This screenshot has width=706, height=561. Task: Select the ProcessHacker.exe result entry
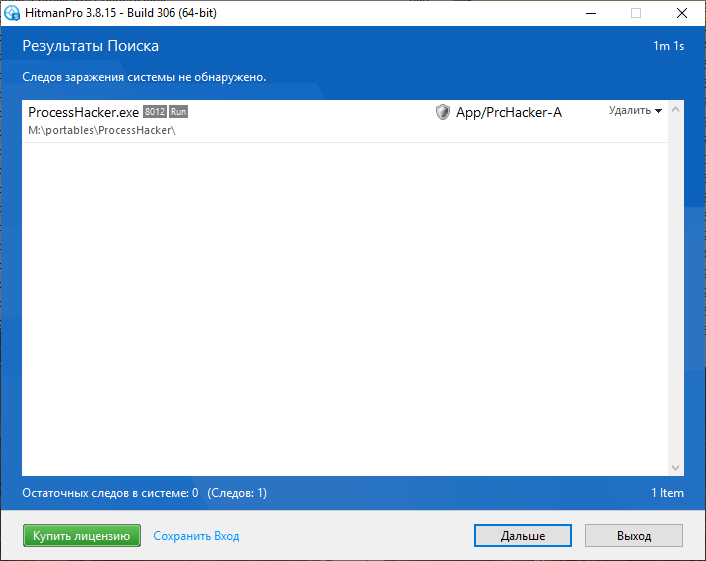click(x=344, y=122)
